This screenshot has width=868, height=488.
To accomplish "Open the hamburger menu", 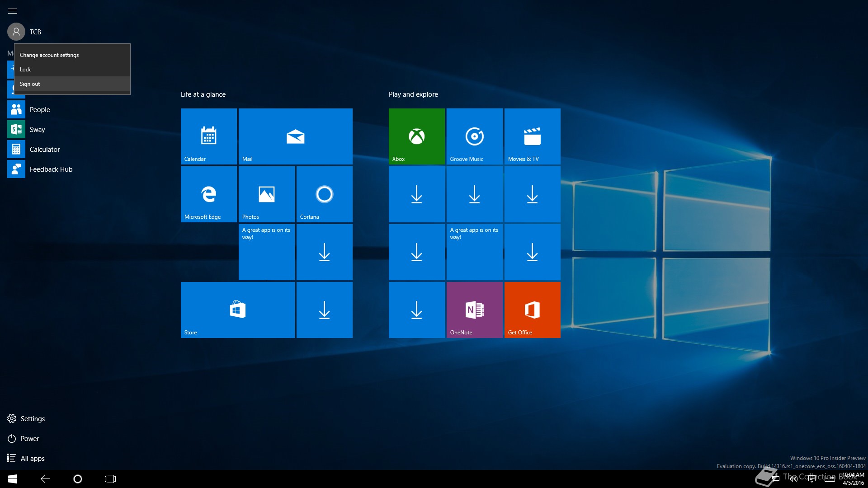I will click(13, 11).
